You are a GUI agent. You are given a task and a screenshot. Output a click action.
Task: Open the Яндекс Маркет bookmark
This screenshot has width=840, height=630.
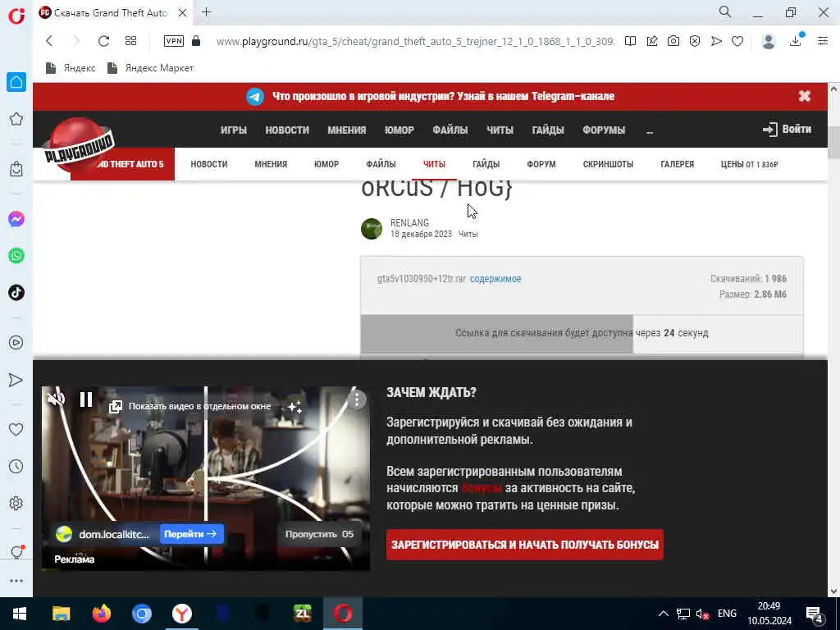[151, 68]
